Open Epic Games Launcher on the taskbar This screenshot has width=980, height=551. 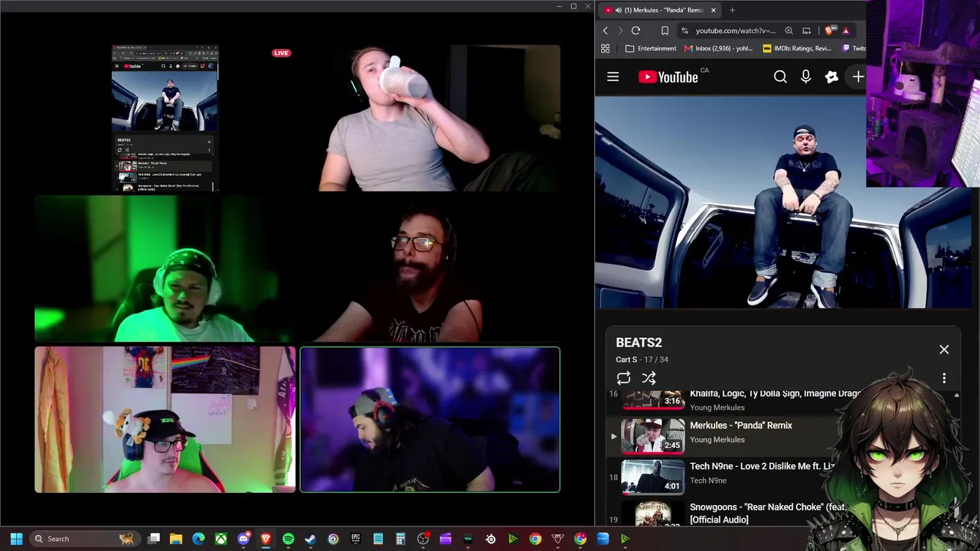(355, 539)
